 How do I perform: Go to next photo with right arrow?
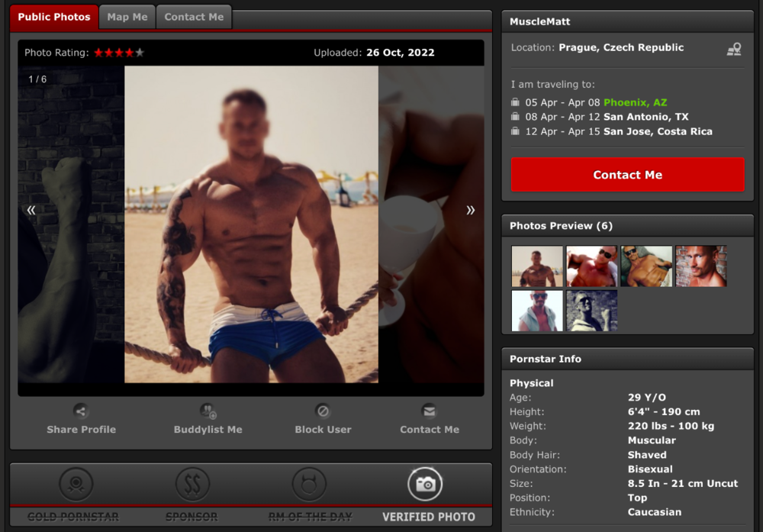pyautogui.click(x=470, y=210)
